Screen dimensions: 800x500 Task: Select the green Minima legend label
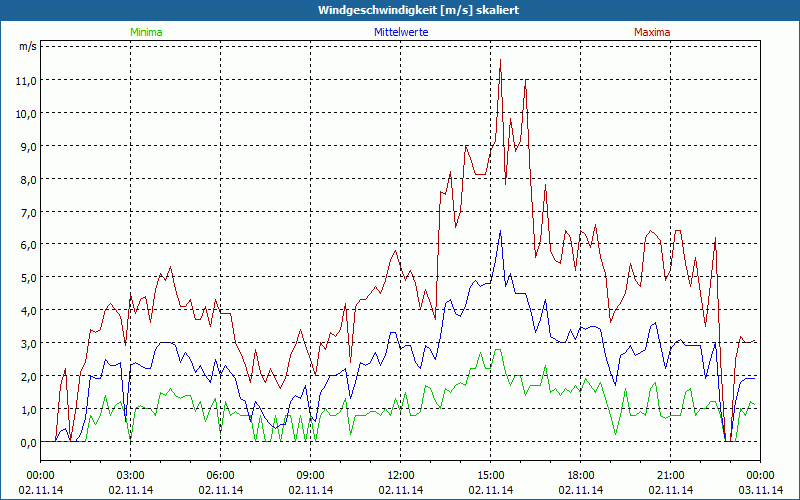click(145, 32)
